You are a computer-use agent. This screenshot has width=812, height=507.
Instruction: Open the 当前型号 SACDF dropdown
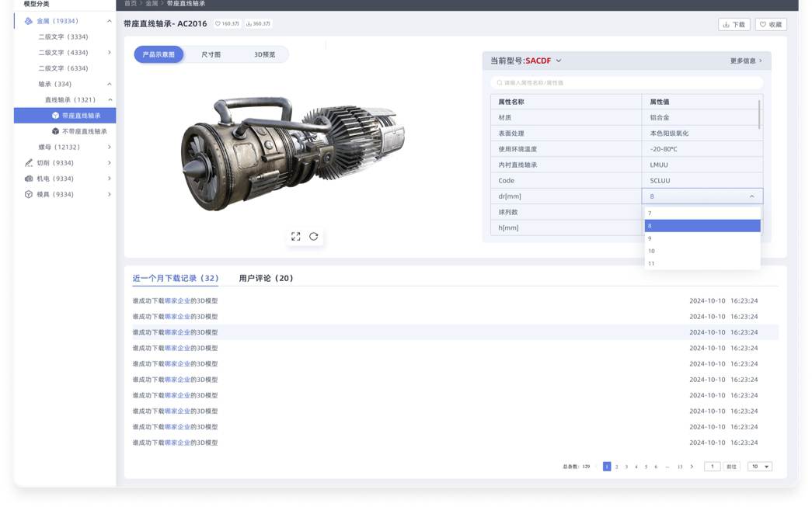coord(558,61)
